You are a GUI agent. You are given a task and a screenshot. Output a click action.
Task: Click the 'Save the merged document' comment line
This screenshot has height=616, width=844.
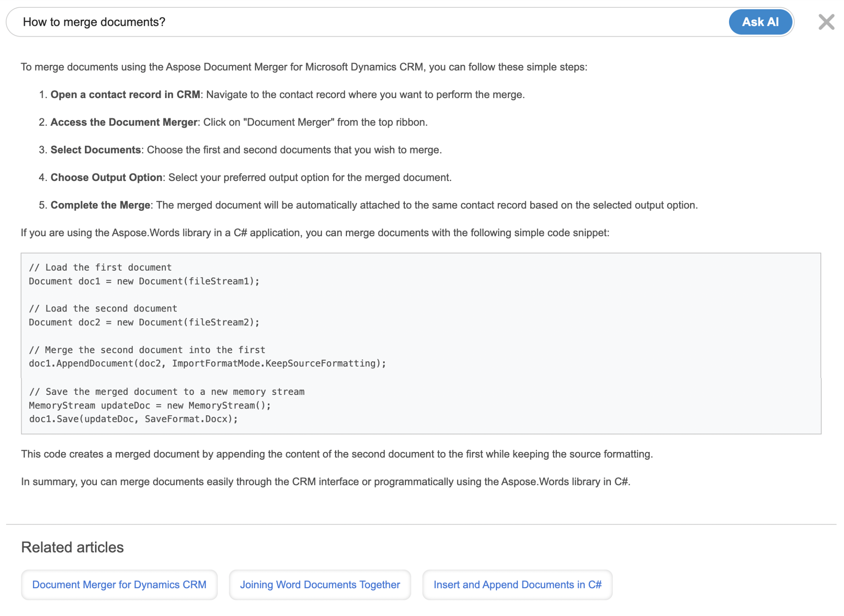point(167,391)
